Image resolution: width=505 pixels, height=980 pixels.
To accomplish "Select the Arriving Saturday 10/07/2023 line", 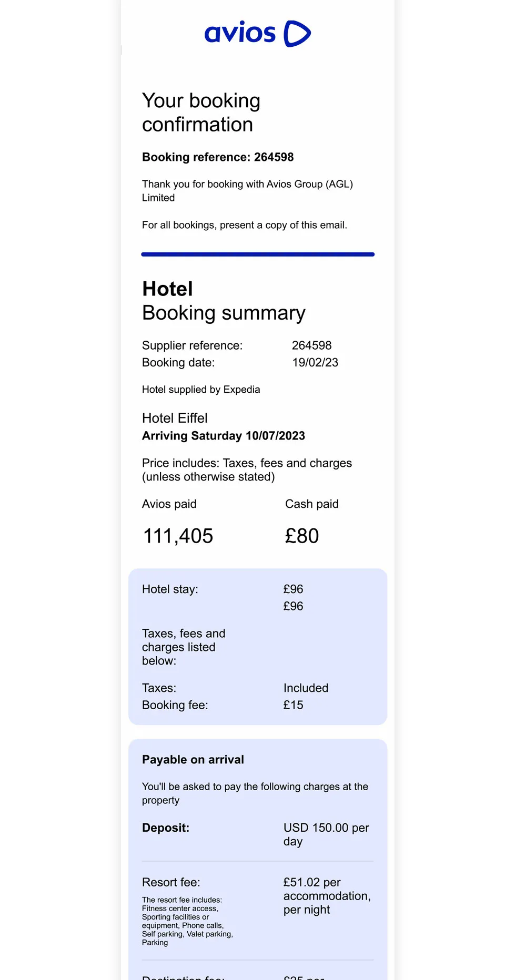I will coord(224,436).
